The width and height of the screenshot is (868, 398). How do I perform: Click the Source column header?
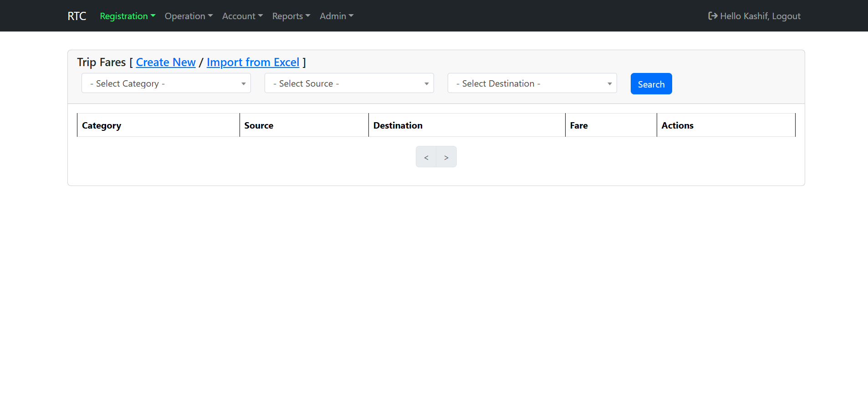259,125
